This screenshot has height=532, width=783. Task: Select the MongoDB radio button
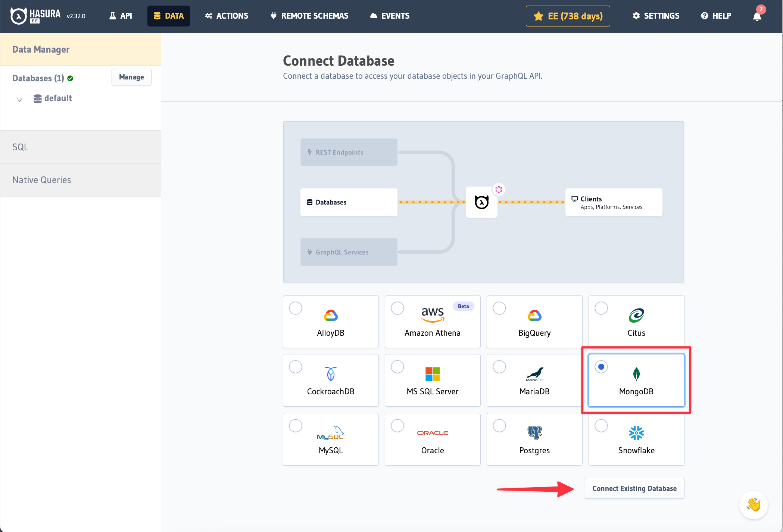pos(601,367)
